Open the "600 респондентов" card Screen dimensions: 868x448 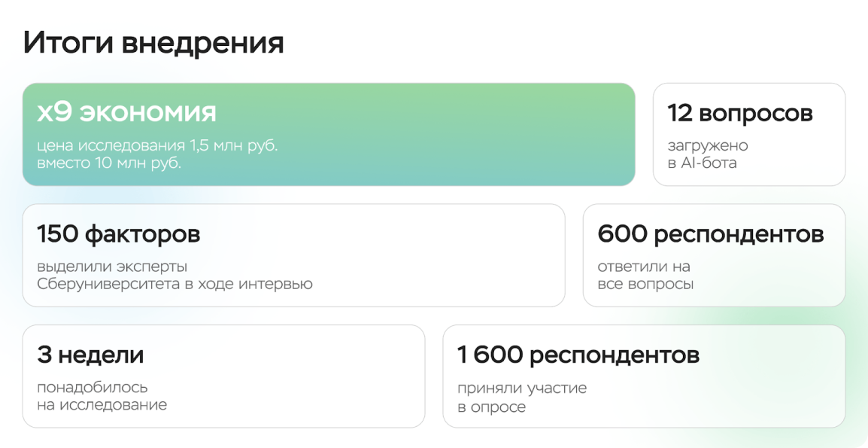pos(714,255)
